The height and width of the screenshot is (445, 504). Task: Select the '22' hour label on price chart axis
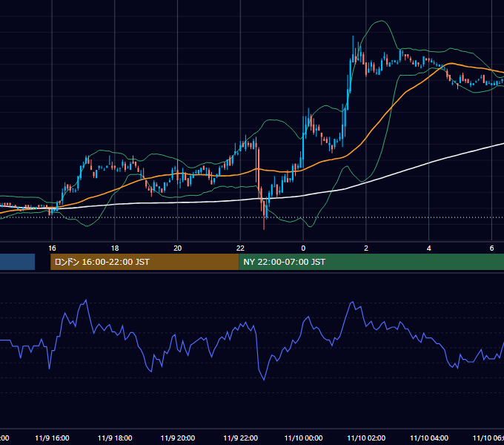click(240, 248)
